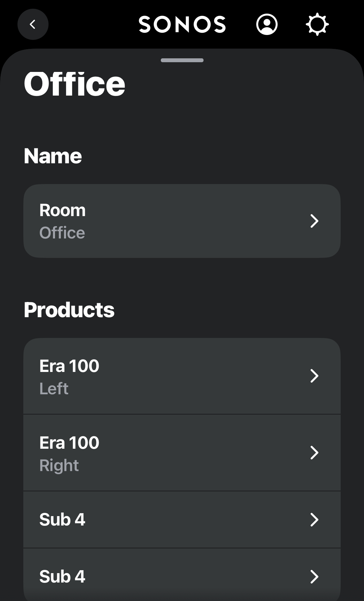This screenshot has height=601, width=364.
Task: Click the gray Right speaker label
Action: [59, 466]
